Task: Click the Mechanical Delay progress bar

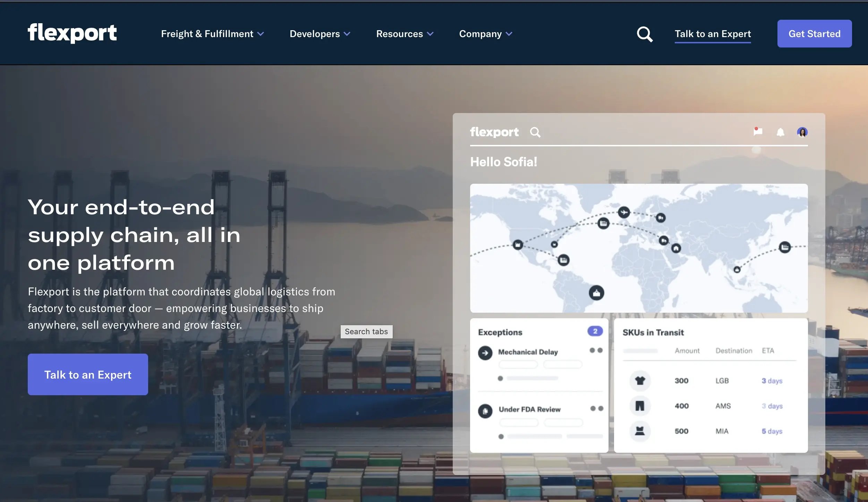Action: pyautogui.click(x=532, y=378)
